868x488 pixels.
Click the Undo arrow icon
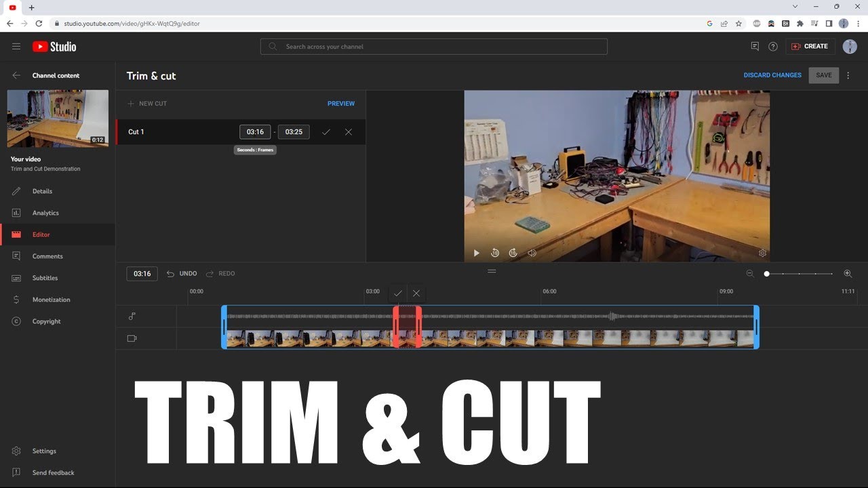tap(170, 273)
